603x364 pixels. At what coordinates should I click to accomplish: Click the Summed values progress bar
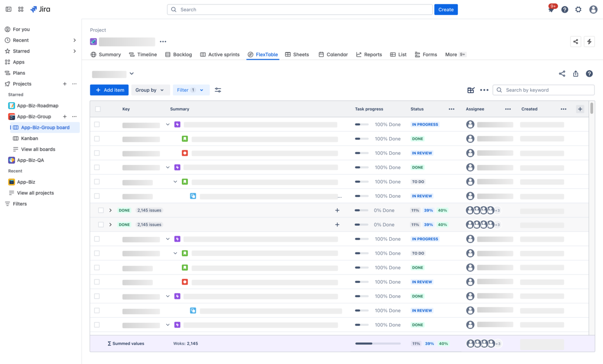click(378, 344)
